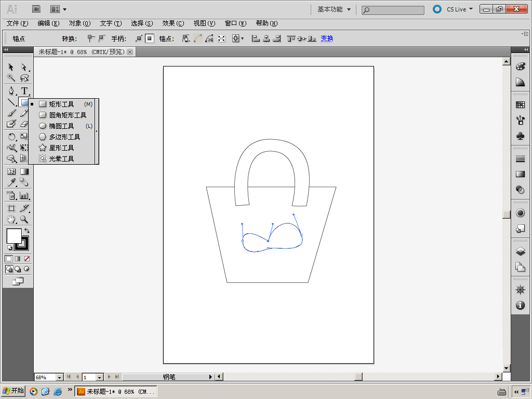The width and height of the screenshot is (532, 399).
Task: Enable Draw Behind mode
Action: click(x=18, y=269)
